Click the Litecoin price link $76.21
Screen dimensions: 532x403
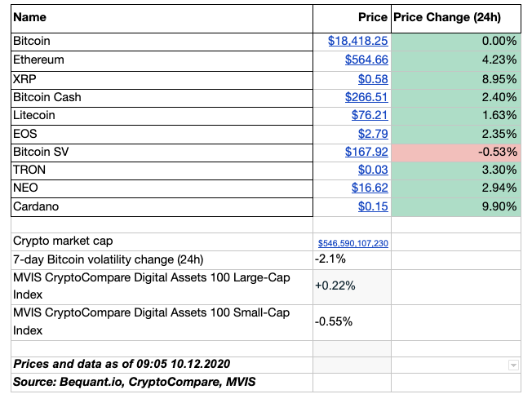coord(370,115)
